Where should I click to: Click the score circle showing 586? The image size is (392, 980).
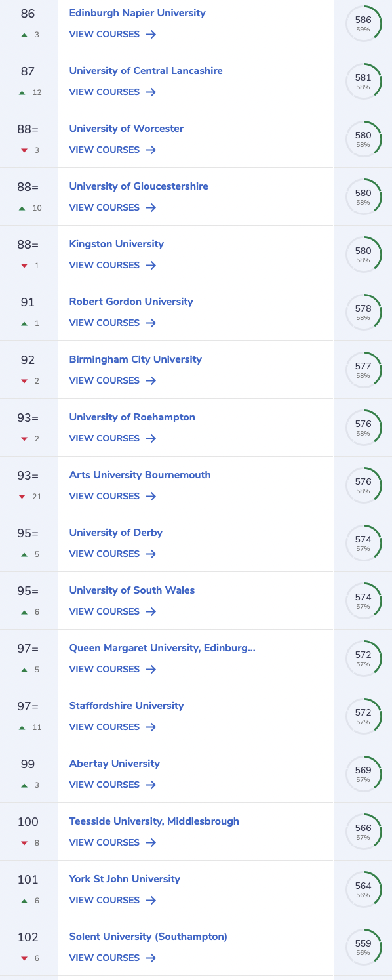pyautogui.click(x=363, y=24)
